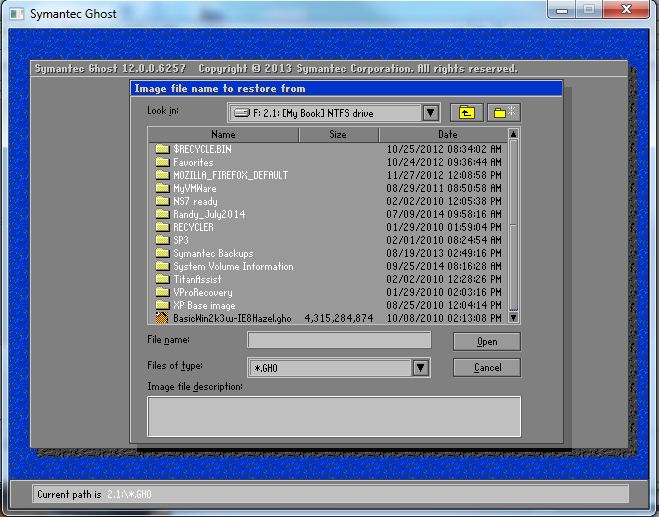Click the create new folder icon
659x517 pixels.
pos(504,113)
